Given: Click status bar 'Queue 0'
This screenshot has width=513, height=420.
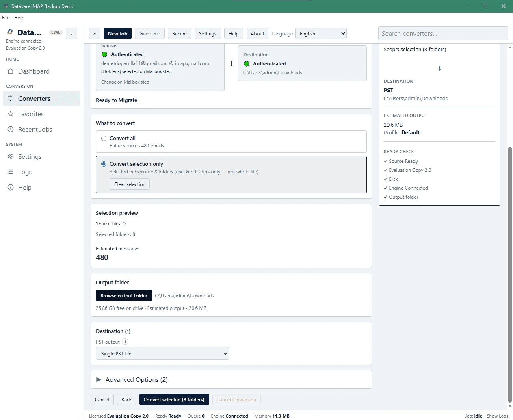Looking at the screenshot, I should click(196, 416).
